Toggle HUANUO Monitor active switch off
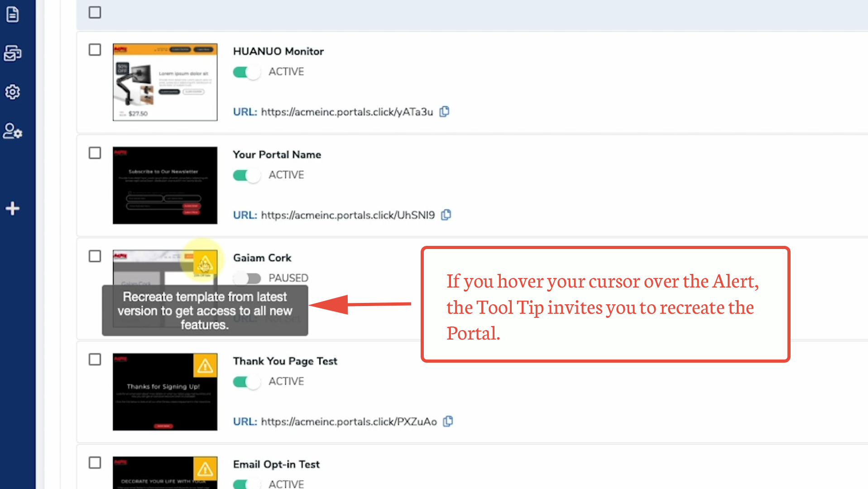This screenshot has width=868, height=489. (x=247, y=72)
